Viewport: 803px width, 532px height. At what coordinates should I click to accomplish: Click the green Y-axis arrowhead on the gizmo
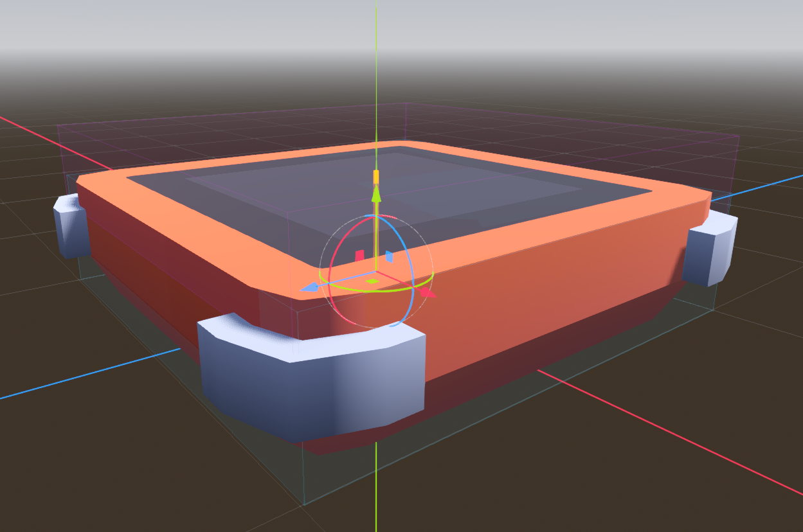(x=376, y=193)
